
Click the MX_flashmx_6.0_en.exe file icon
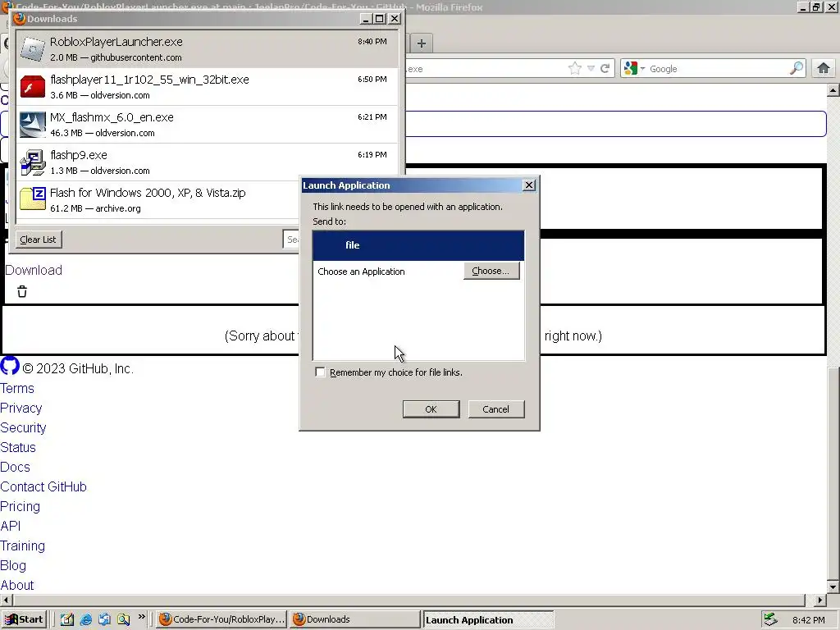coord(33,125)
